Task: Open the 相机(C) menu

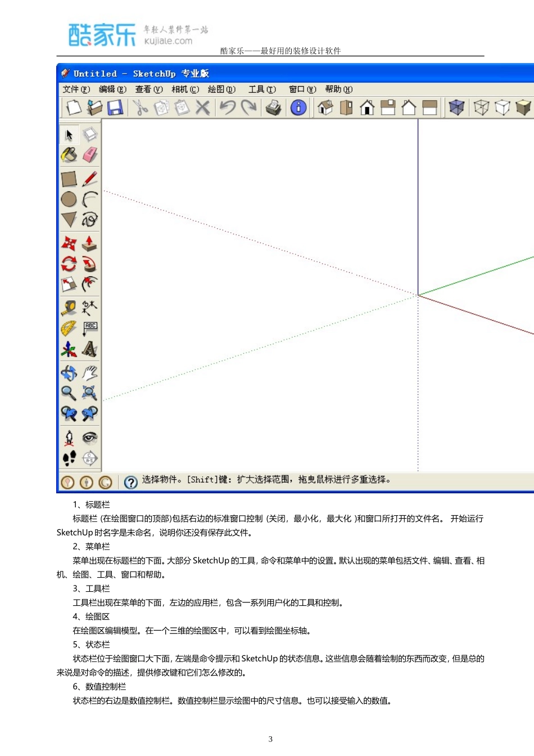Action: [185, 89]
